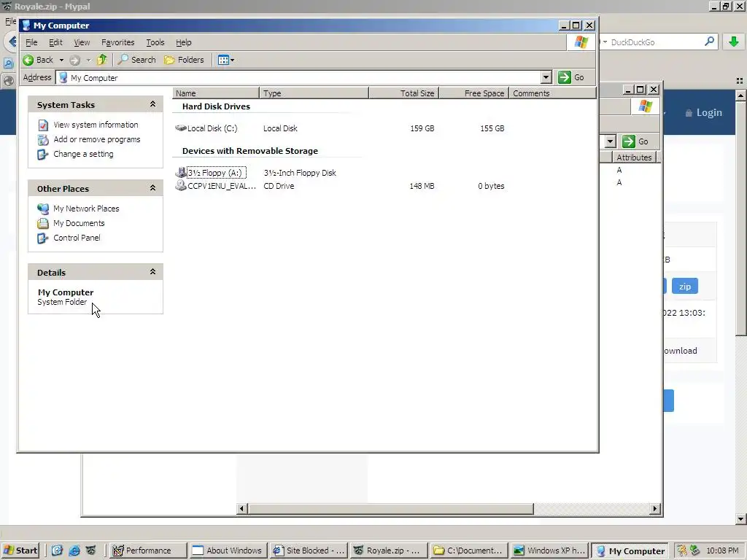
Task: Open the Tools menu
Action: point(155,42)
